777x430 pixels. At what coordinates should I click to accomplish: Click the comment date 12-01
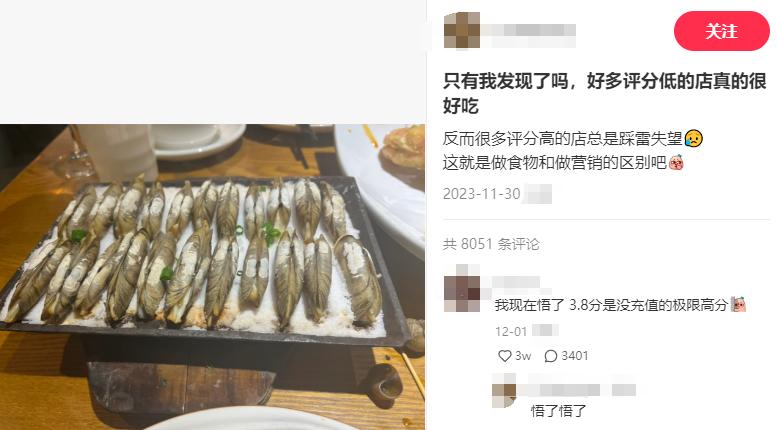click(511, 331)
